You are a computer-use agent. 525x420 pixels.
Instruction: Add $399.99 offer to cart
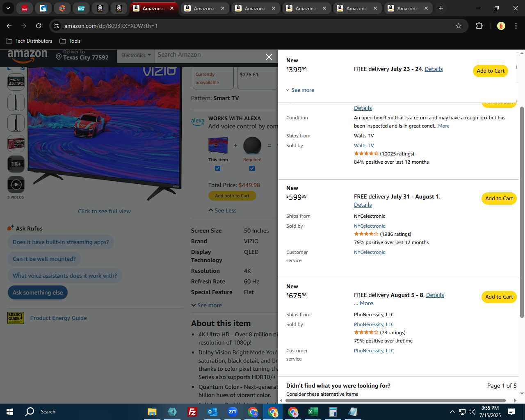coord(491,71)
